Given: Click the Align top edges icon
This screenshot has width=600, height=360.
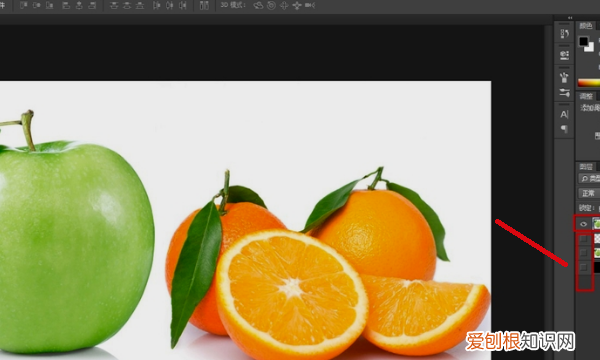Looking at the screenshot, I should pyautogui.click(x=24, y=5).
